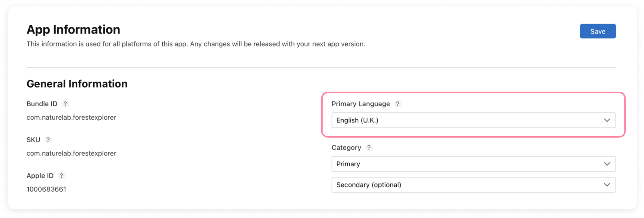Click the description text about all platforms

pos(196,44)
